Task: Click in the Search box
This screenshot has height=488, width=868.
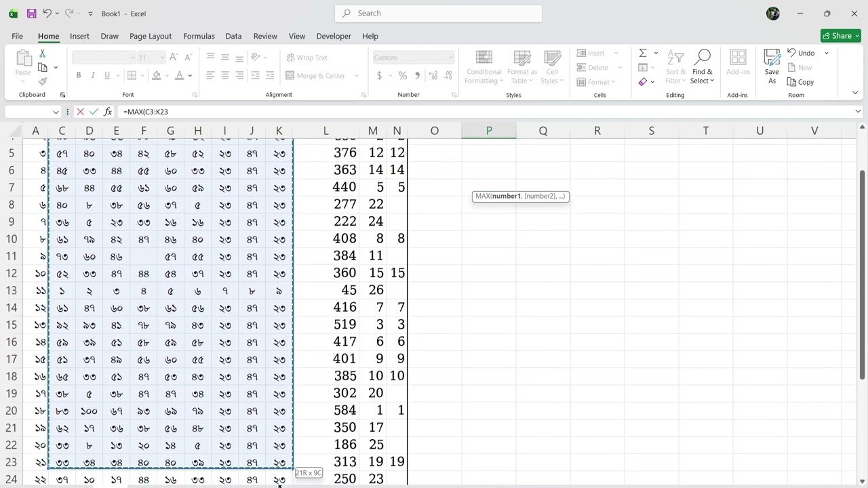Action: 438,13
